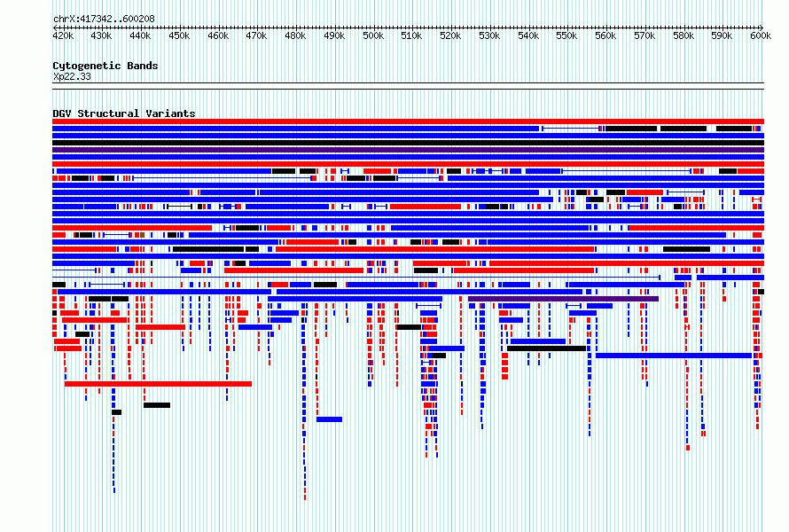The width and height of the screenshot is (789, 532).
Task: Click the 540k ruler label
Action: [x=527, y=35]
